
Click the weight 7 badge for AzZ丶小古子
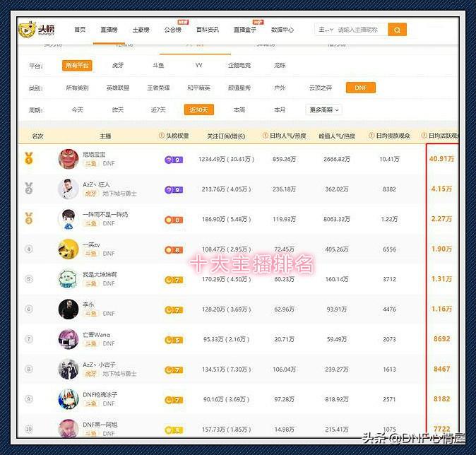(x=174, y=370)
